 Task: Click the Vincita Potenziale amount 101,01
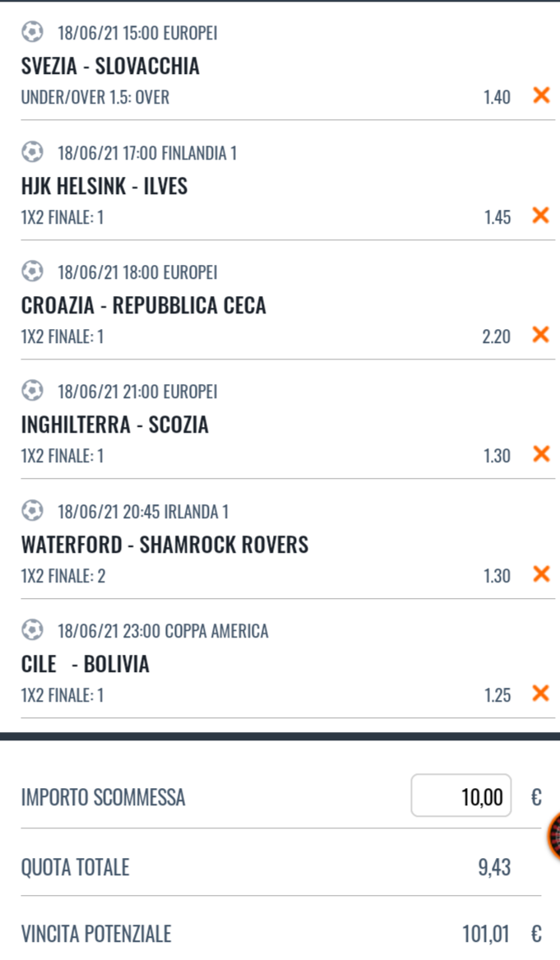point(486,934)
